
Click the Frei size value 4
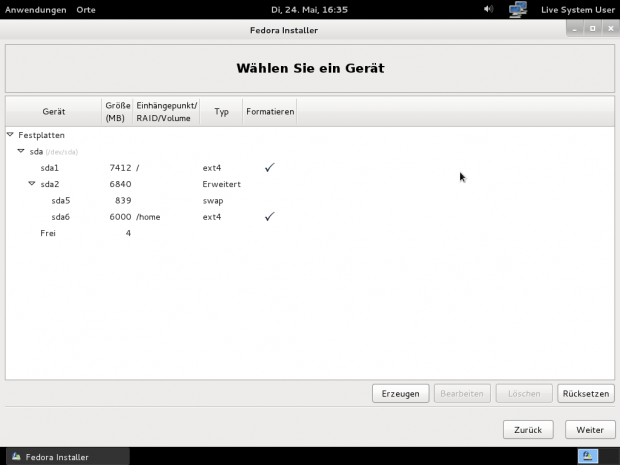(128, 233)
